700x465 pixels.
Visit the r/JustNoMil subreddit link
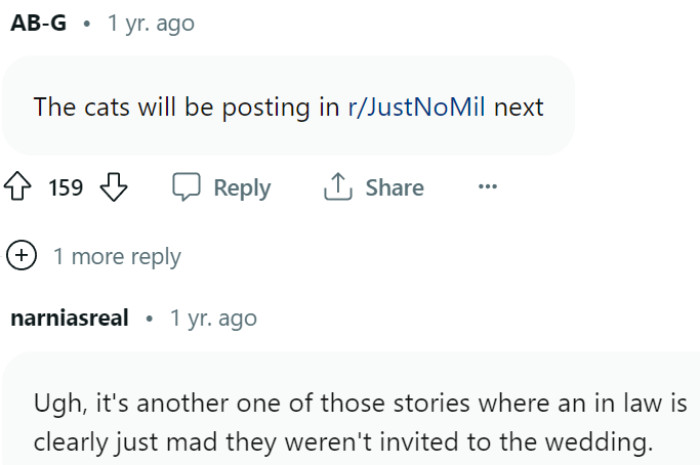point(416,107)
